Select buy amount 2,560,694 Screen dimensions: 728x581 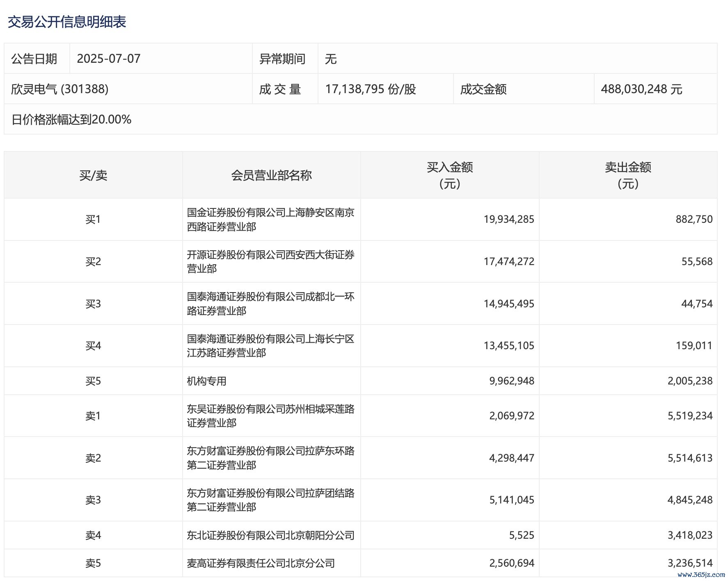(512, 563)
